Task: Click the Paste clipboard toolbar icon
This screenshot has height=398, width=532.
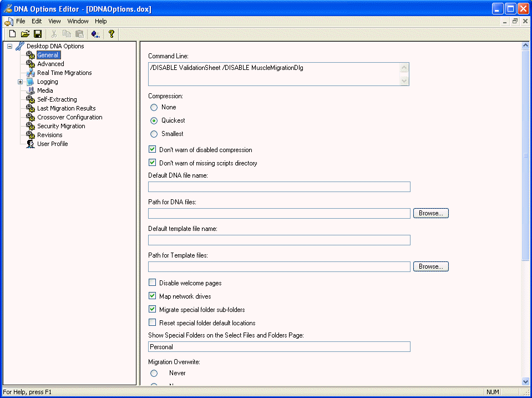Action: click(x=79, y=34)
